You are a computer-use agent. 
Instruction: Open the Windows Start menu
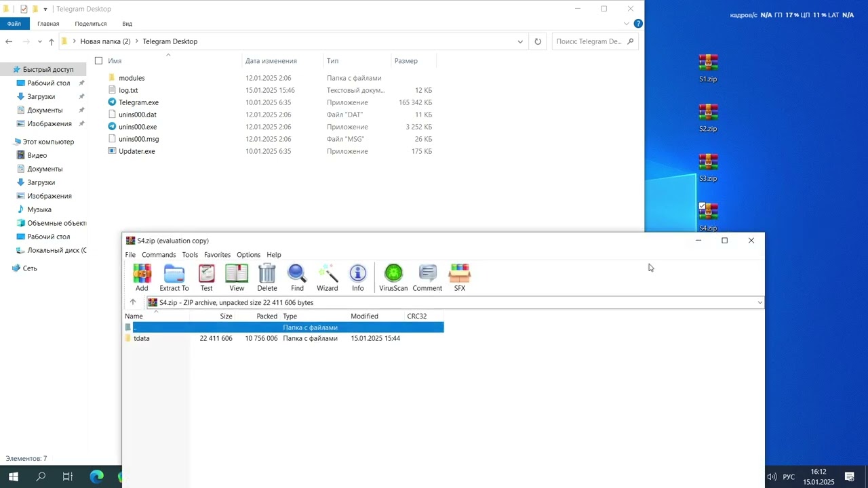click(13, 476)
